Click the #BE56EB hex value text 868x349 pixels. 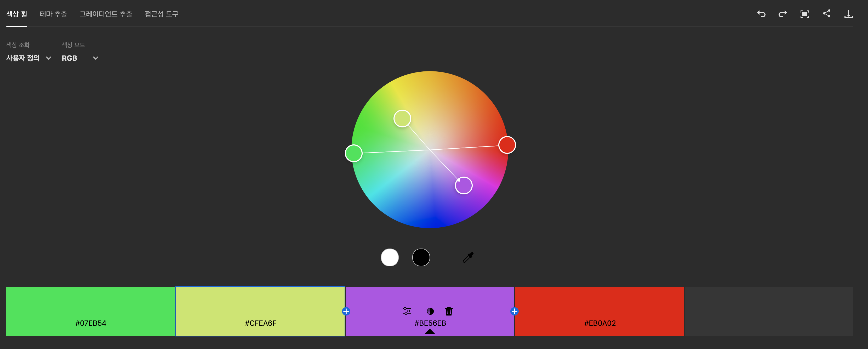[430, 323]
